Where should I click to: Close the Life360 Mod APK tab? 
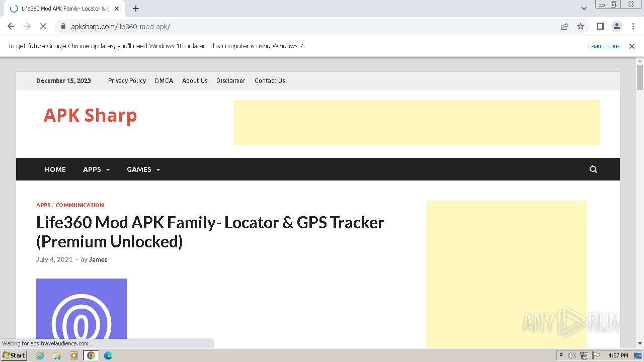point(117,9)
